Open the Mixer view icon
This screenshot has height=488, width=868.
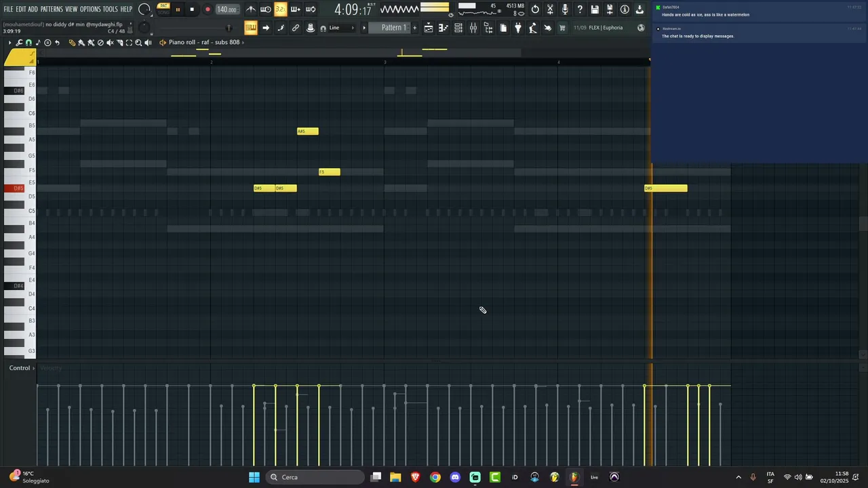473,28
